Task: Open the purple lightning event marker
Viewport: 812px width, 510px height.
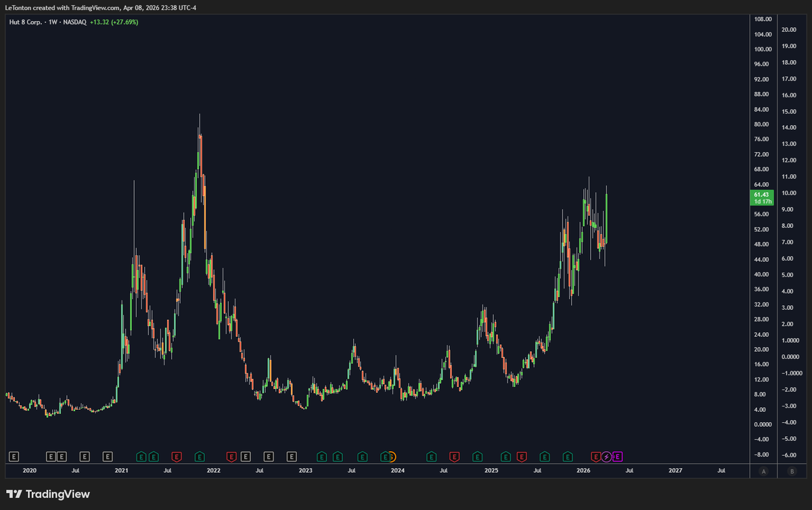Action: 607,457
